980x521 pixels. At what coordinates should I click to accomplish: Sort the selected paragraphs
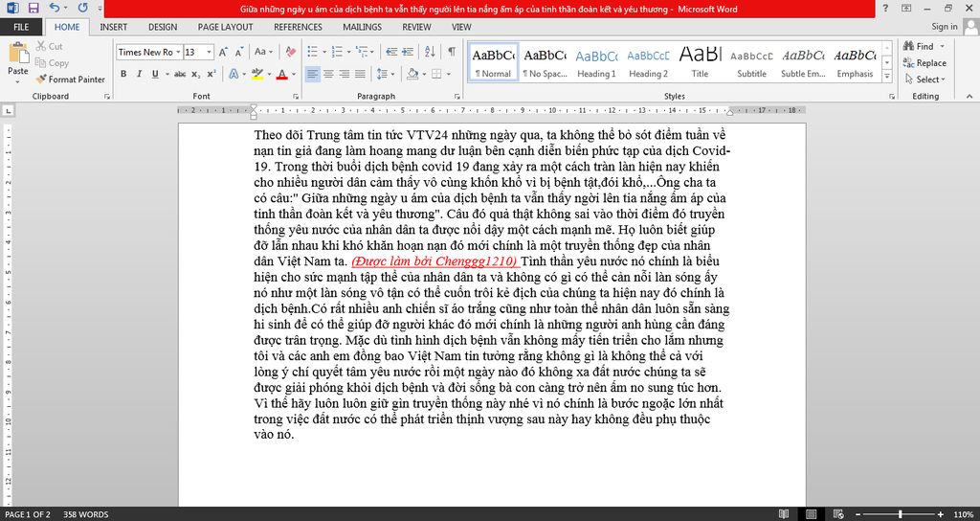(430, 52)
